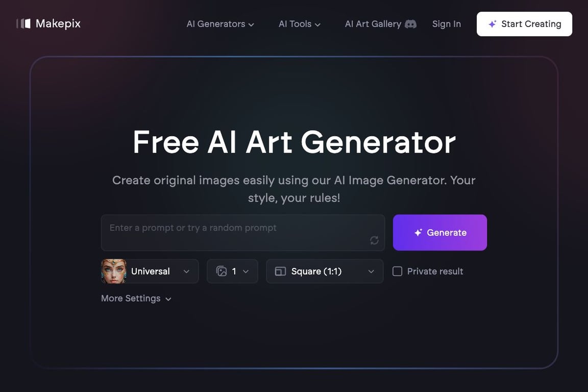Expand More Settings
The height and width of the screenshot is (392, 588).
(136, 299)
